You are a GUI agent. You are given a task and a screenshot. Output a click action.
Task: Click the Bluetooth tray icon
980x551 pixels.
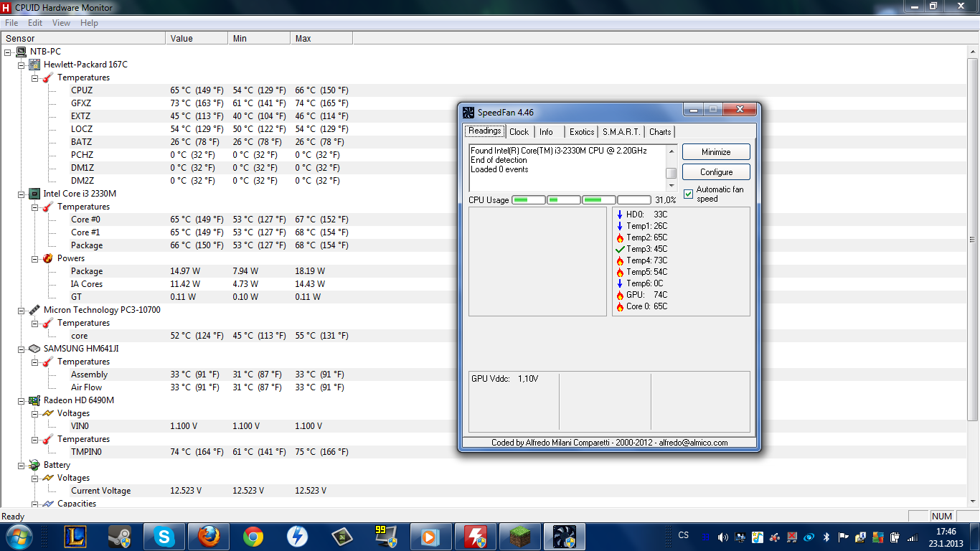(826, 537)
